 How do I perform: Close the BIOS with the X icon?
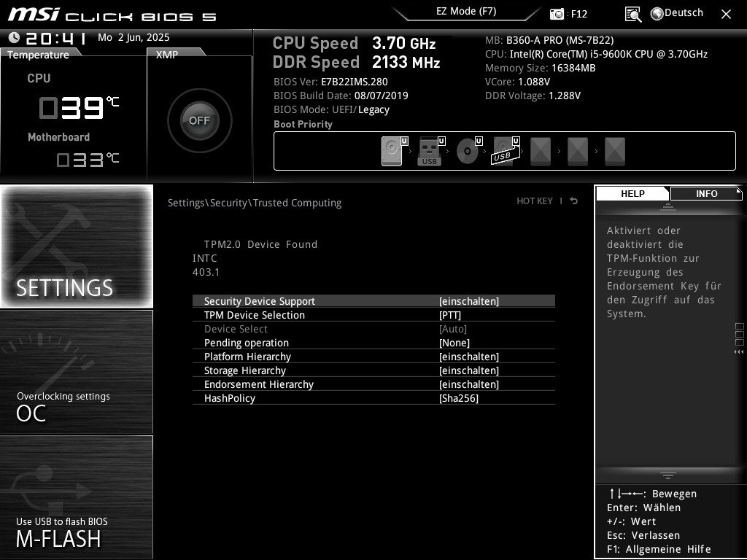coord(726,15)
